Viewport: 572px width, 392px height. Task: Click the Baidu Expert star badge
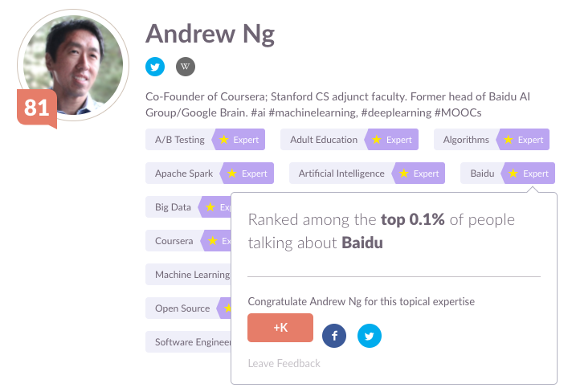pyautogui.click(x=530, y=174)
